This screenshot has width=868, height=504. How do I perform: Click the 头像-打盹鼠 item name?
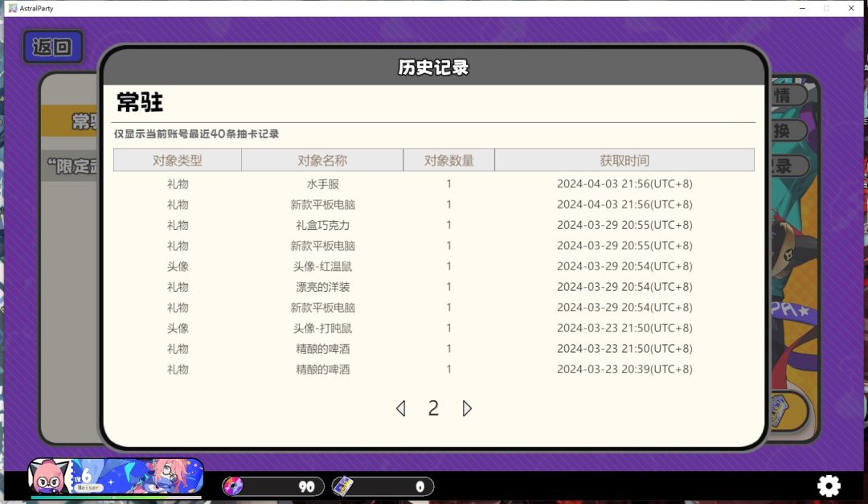[323, 328]
